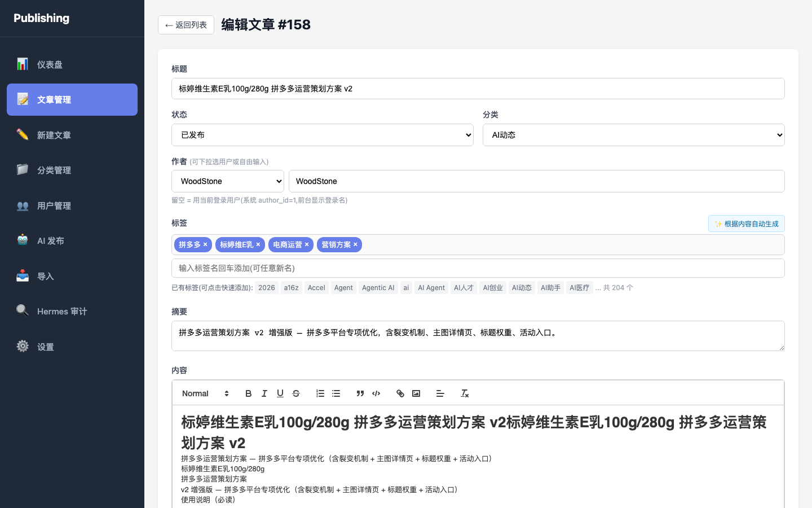Image resolution: width=812 pixels, height=508 pixels.
Task: Add the existing tag AI创业
Action: pyautogui.click(x=493, y=288)
